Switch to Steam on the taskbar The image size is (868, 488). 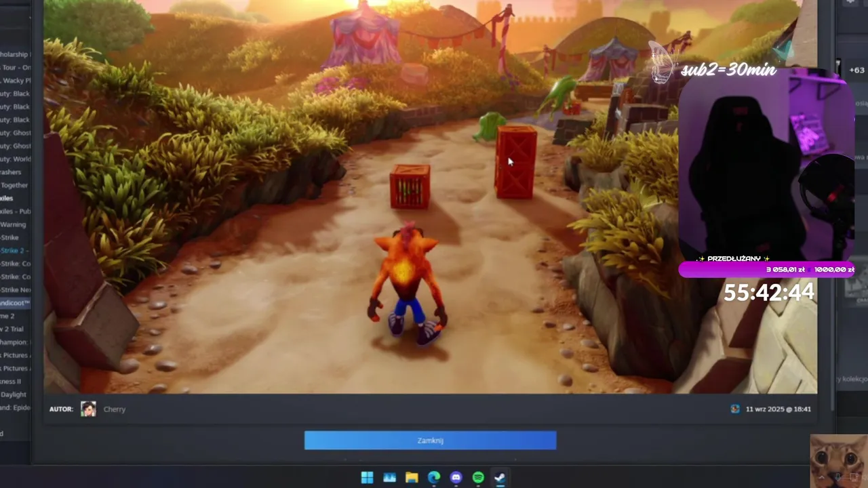click(x=500, y=478)
